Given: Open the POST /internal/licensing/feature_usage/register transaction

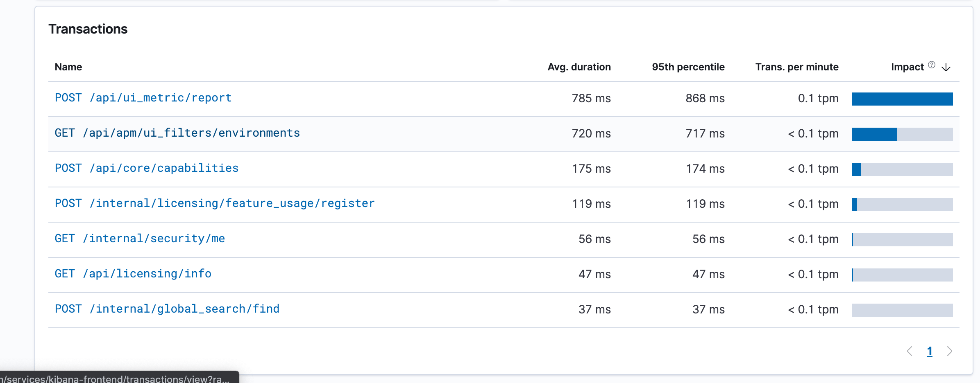Looking at the screenshot, I should [x=214, y=203].
